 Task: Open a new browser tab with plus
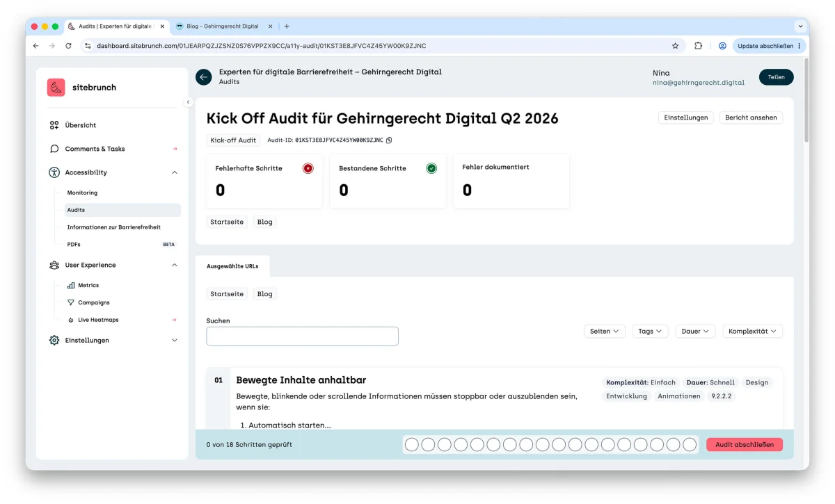(x=287, y=26)
